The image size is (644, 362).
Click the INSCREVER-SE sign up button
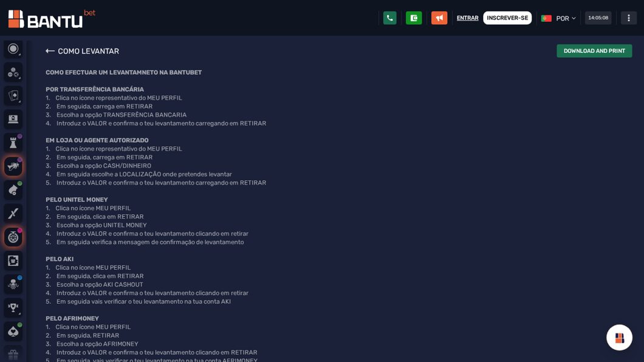[507, 18]
